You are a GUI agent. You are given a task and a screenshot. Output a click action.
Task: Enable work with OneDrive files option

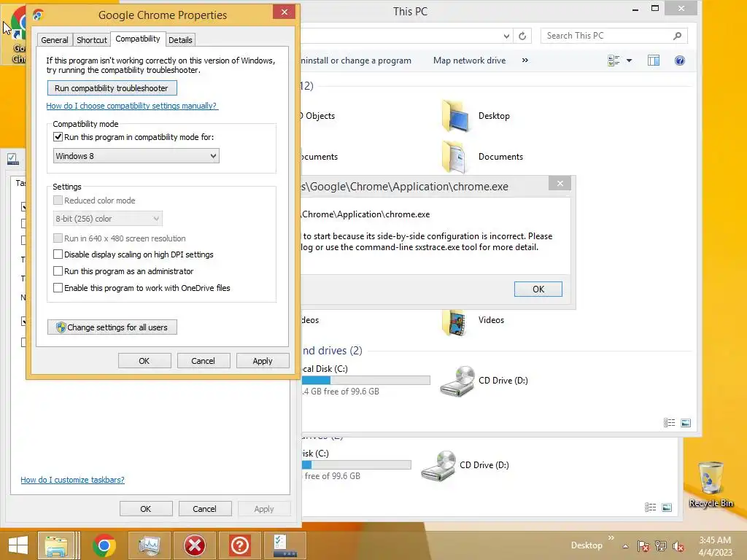(58, 287)
